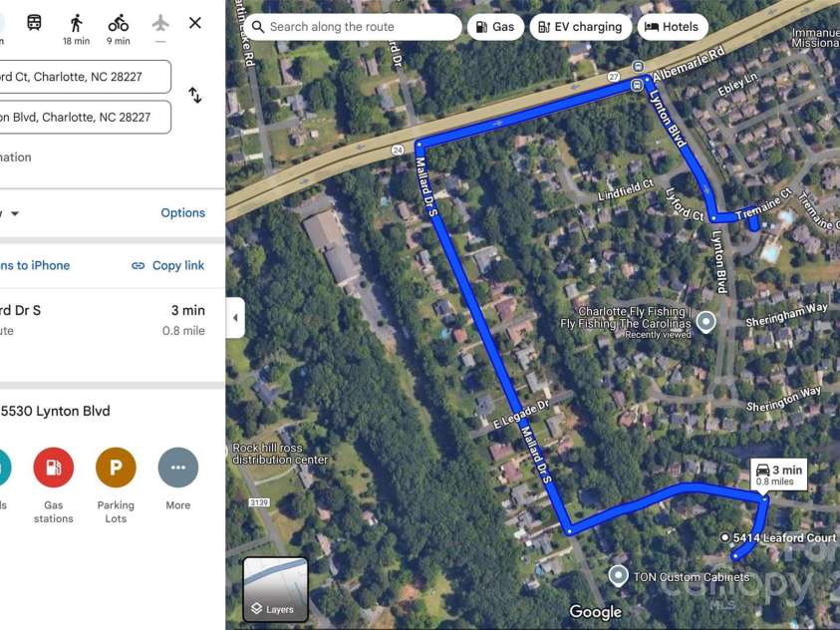Open the More categories icon
This screenshot has width=840, height=630.
click(177, 468)
